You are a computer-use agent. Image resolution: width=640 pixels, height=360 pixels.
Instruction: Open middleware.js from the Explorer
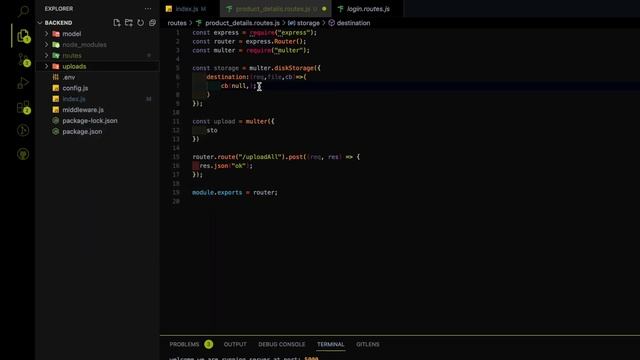(x=83, y=110)
